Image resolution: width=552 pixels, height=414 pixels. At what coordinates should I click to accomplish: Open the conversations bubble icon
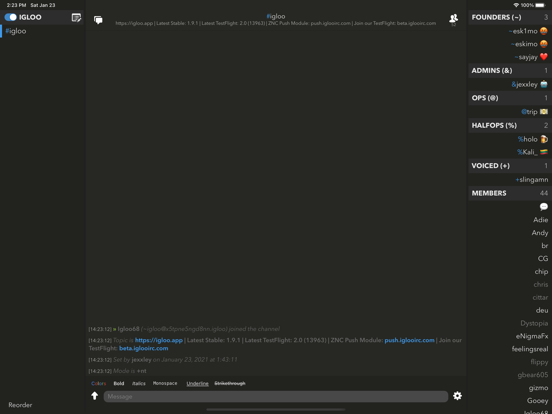[x=98, y=20]
